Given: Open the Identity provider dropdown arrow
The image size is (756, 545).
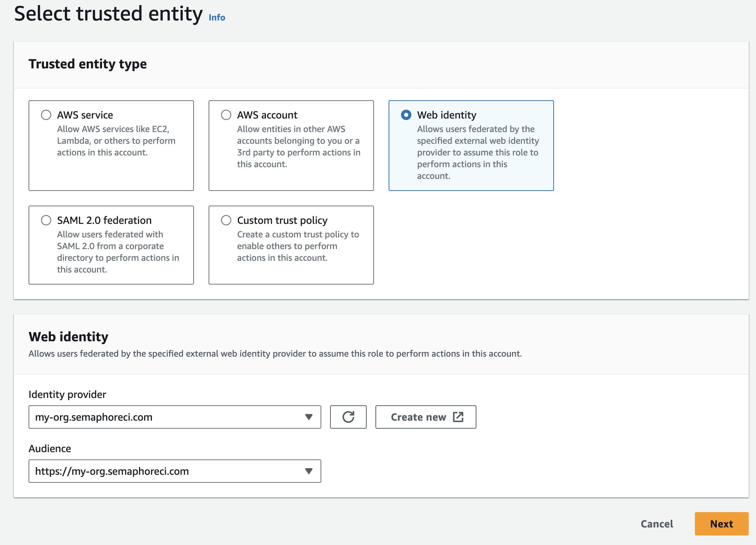Looking at the screenshot, I should 309,417.
